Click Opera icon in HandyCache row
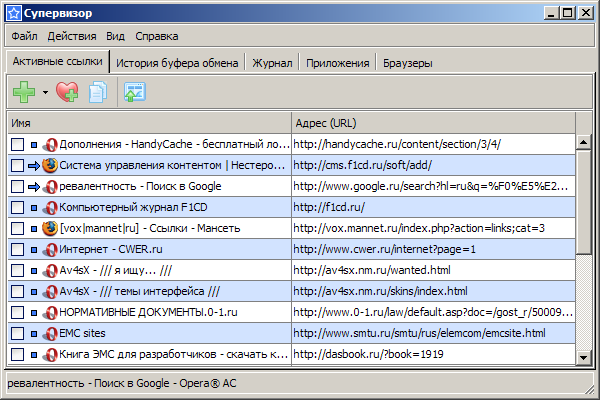Viewport: 600px width, 400px height. tap(50, 145)
